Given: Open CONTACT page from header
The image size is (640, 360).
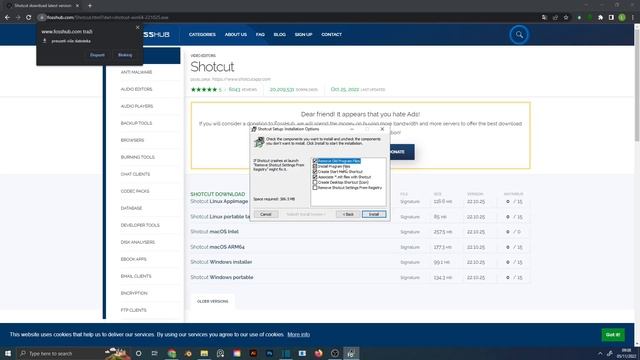Looking at the screenshot, I should (331, 35).
